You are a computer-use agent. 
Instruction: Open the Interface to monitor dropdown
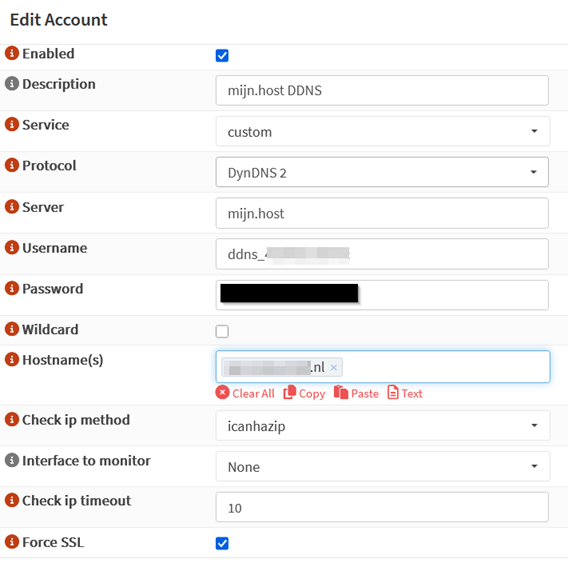click(382, 466)
